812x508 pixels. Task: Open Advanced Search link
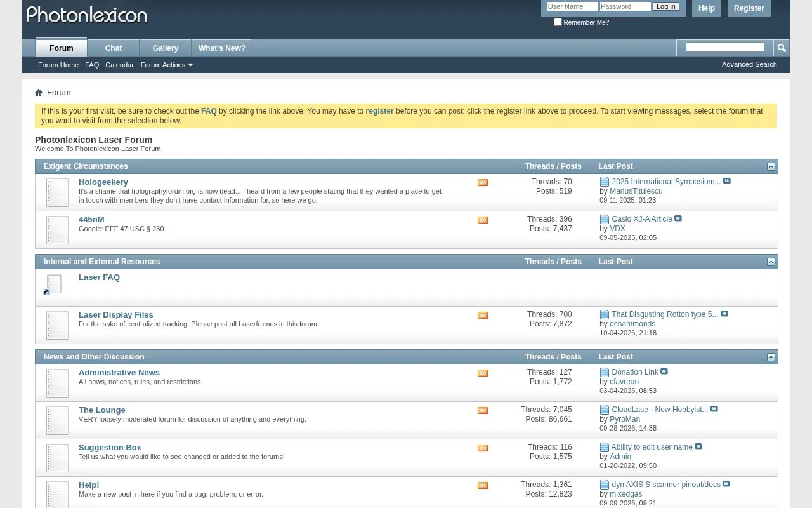pyautogui.click(x=749, y=64)
